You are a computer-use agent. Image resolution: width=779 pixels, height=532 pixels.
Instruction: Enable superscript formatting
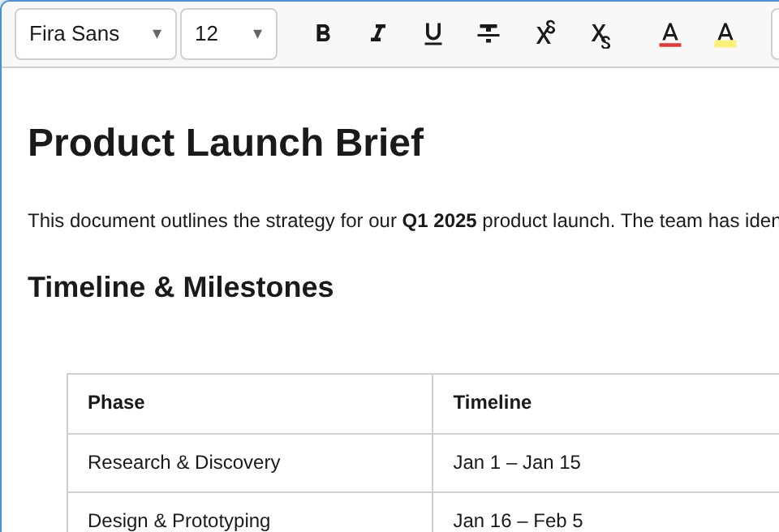pyautogui.click(x=544, y=33)
